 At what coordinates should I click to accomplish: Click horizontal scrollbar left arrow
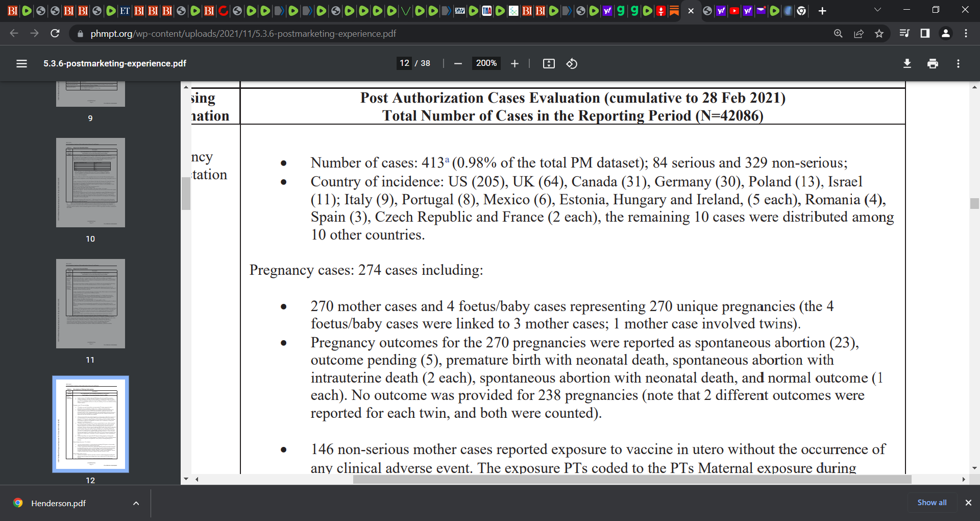(x=197, y=479)
